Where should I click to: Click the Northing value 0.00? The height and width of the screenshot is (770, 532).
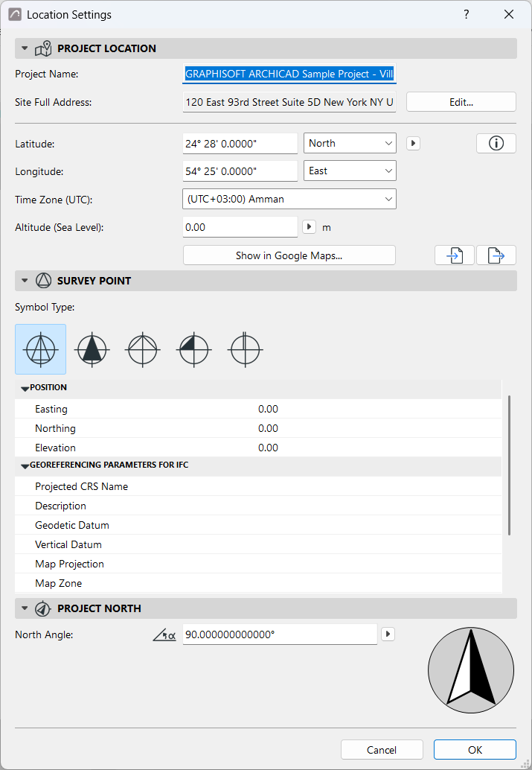268,428
